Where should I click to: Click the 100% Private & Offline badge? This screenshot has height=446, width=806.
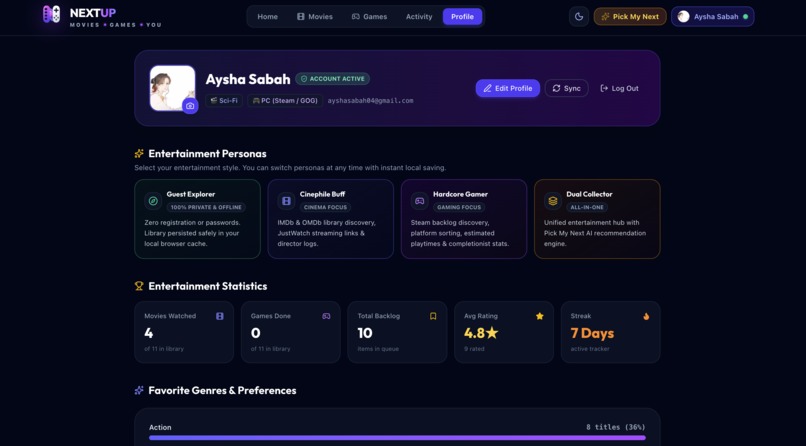[x=206, y=207]
